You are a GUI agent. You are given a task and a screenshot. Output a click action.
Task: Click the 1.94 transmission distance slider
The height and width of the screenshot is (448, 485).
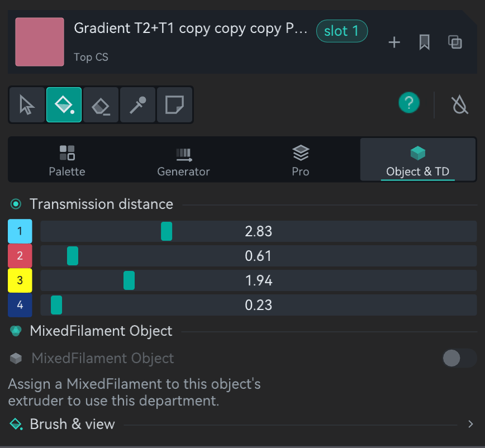(259, 280)
